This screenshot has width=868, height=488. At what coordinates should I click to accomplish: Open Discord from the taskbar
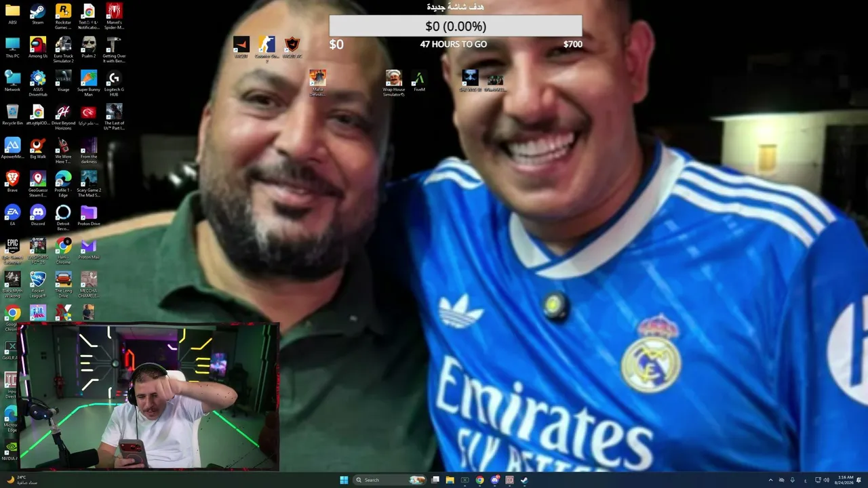(495, 480)
